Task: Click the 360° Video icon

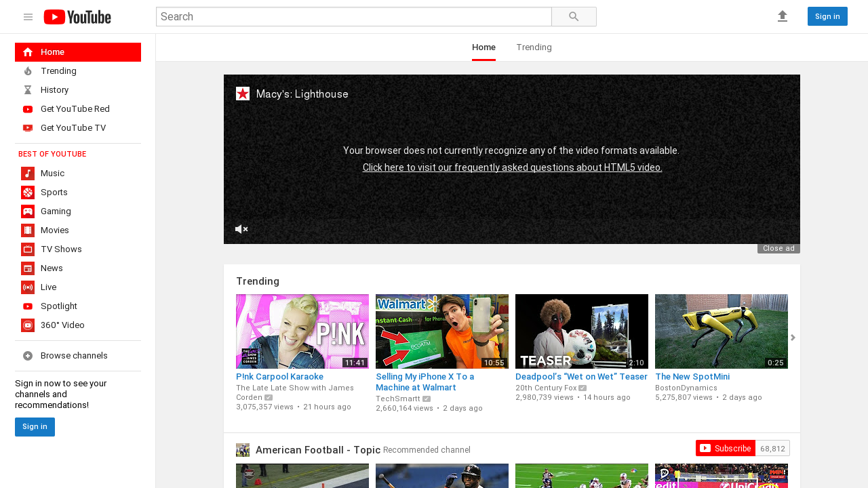Action: click(x=28, y=325)
